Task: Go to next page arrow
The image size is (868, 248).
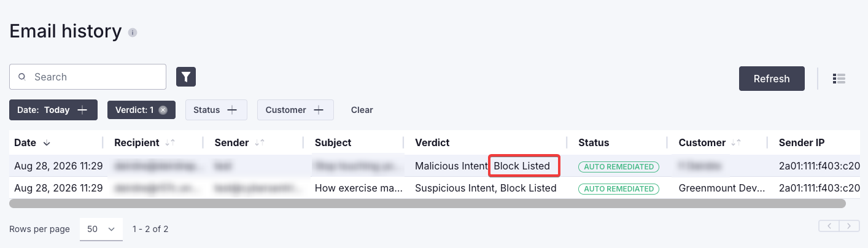Action: tap(849, 226)
